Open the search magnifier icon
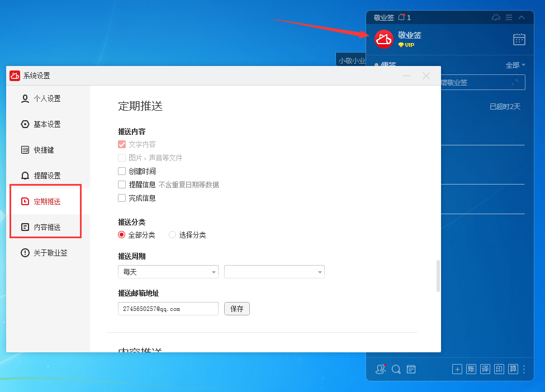Viewport: 545px width, 392px height. 396,369
